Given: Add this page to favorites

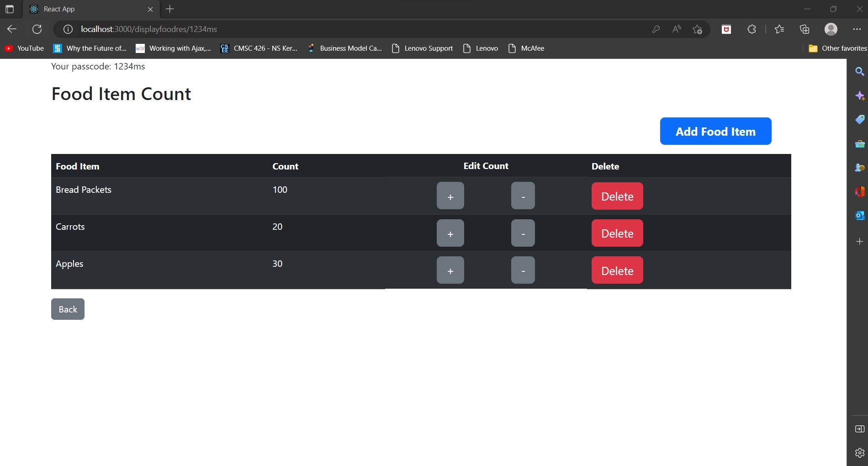Looking at the screenshot, I should tap(698, 29).
